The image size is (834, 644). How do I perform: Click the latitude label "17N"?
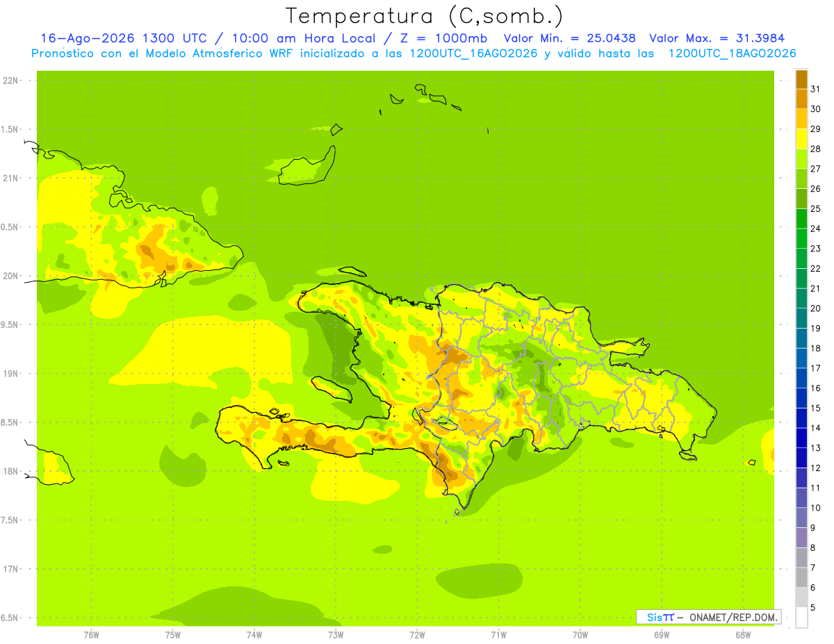pyautogui.click(x=11, y=569)
